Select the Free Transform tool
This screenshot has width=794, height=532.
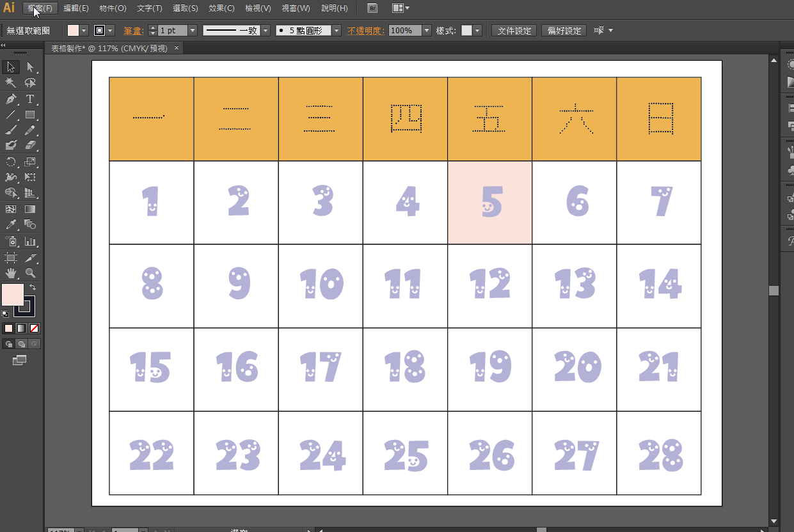pyautogui.click(x=30, y=177)
